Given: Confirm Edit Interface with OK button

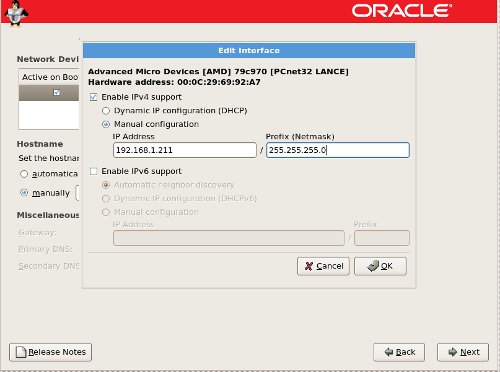Looking at the screenshot, I should [380, 266].
